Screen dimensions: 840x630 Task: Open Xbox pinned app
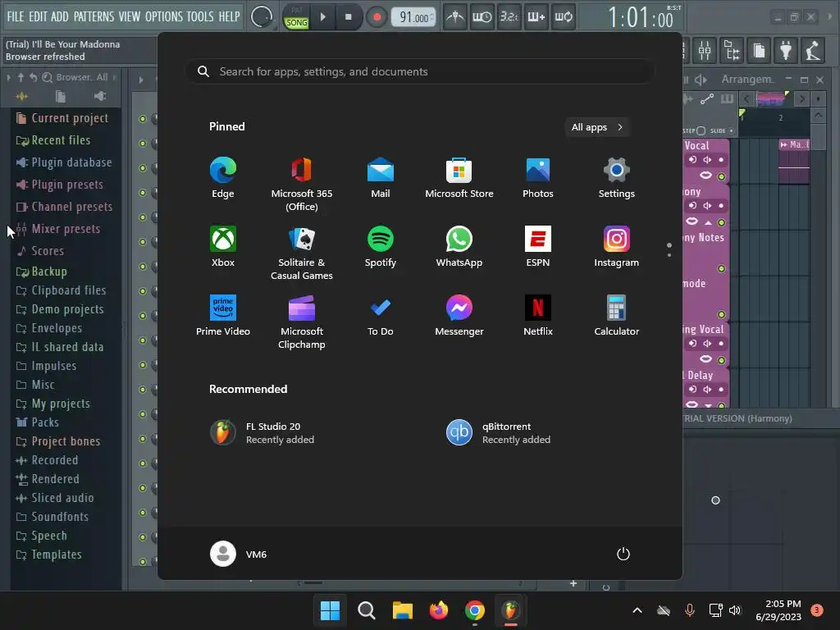223,247
